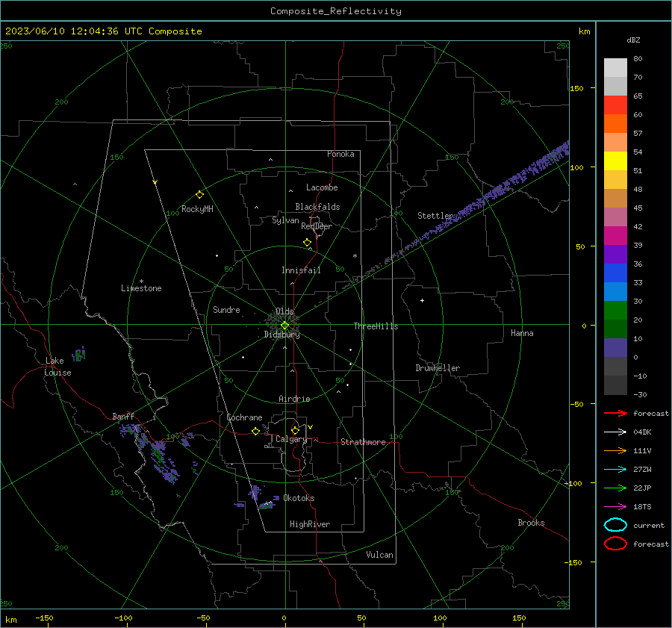672x628 pixels.
Task: Click the HighRiver city label
Action: (310, 524)
